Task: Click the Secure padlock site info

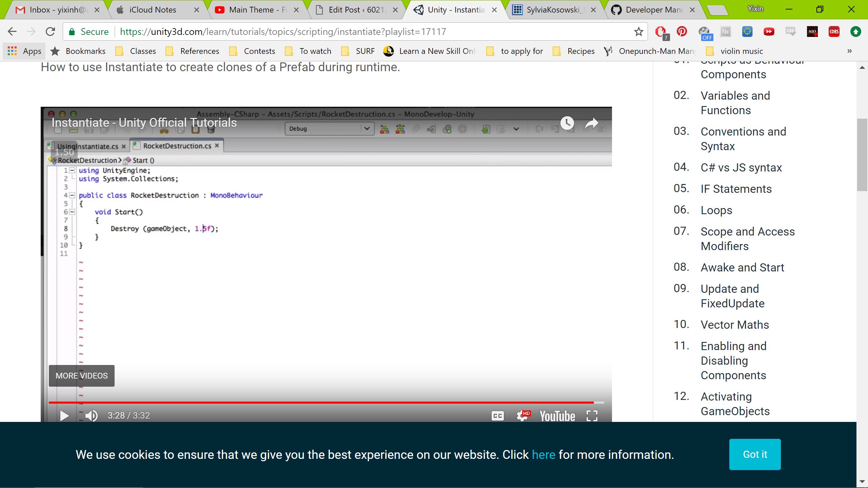Action: pos(89,32)
